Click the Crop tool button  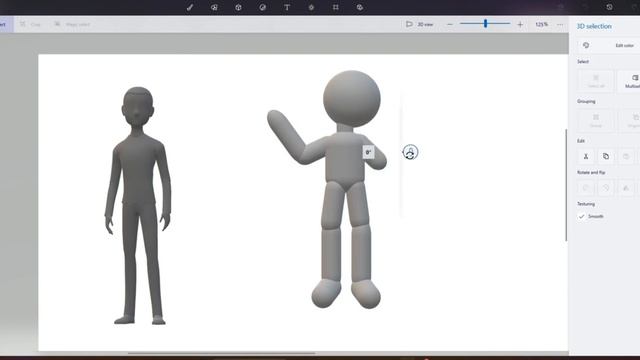[31, 24]
